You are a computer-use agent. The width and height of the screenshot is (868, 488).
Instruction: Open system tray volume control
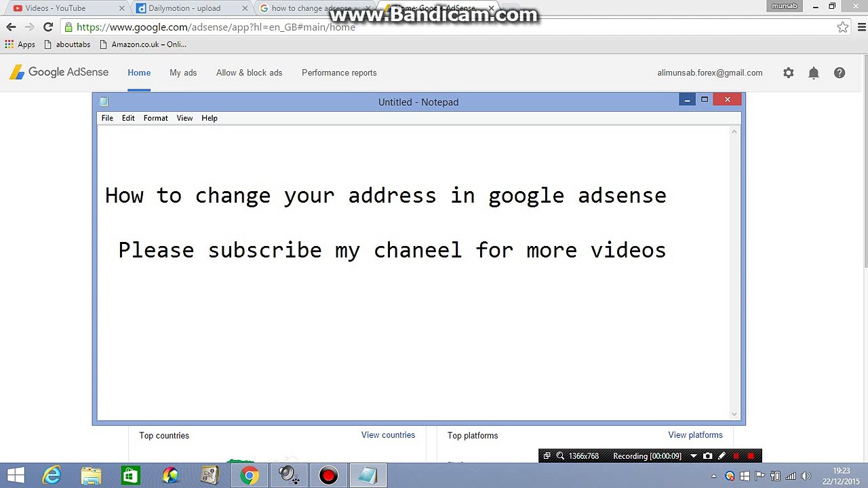pos(806,476)
